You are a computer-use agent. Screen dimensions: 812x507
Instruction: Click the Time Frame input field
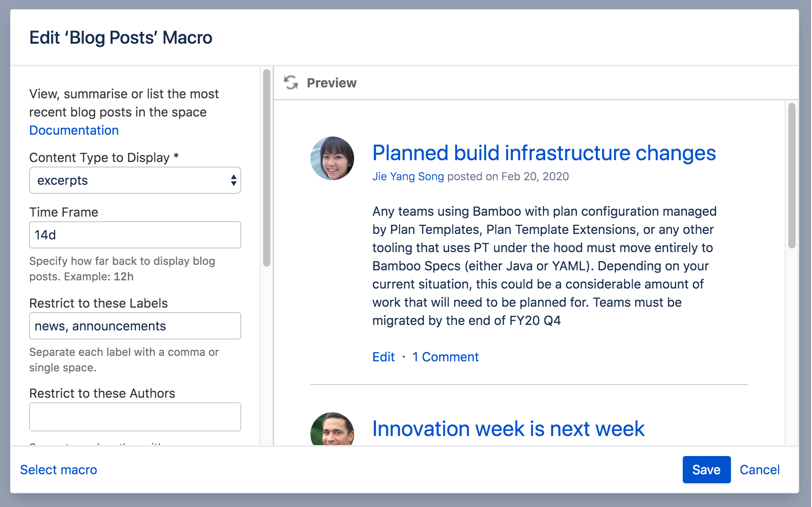tap(135, 235)
